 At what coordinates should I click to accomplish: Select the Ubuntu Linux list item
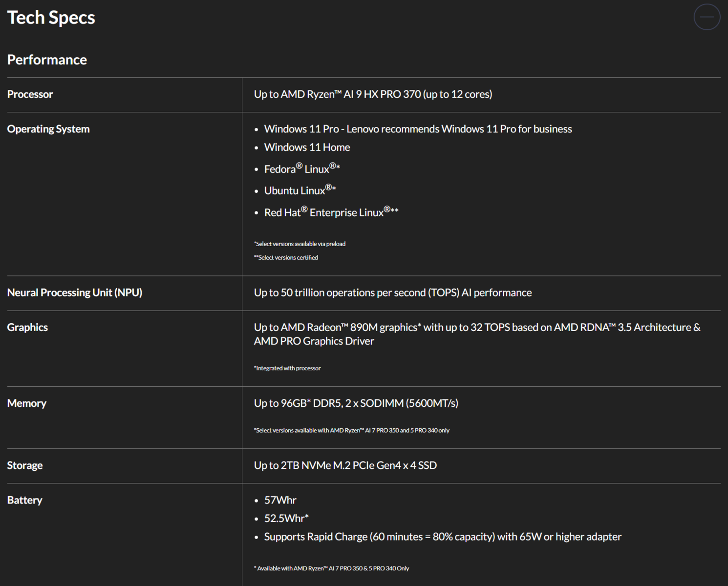click(300, 190)
